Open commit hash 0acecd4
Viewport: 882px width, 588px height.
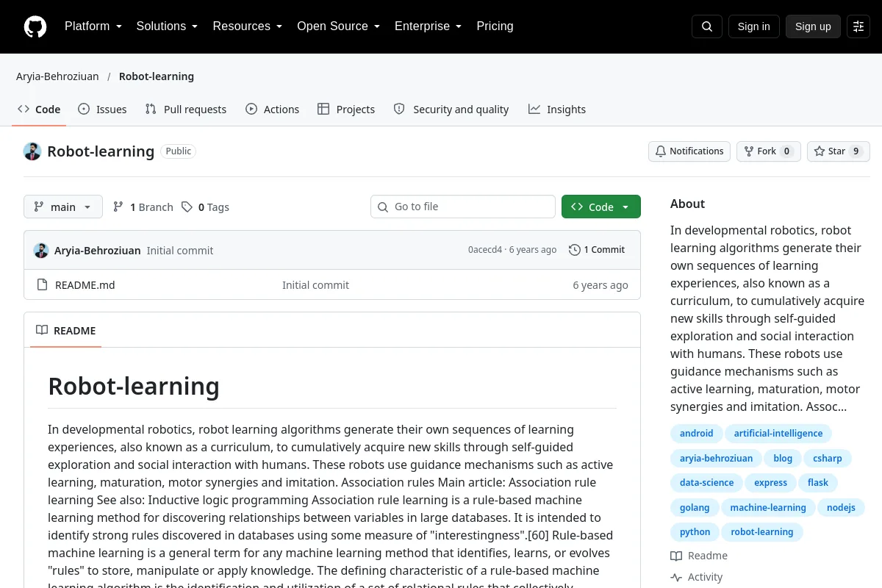click(x=485, y=250)
